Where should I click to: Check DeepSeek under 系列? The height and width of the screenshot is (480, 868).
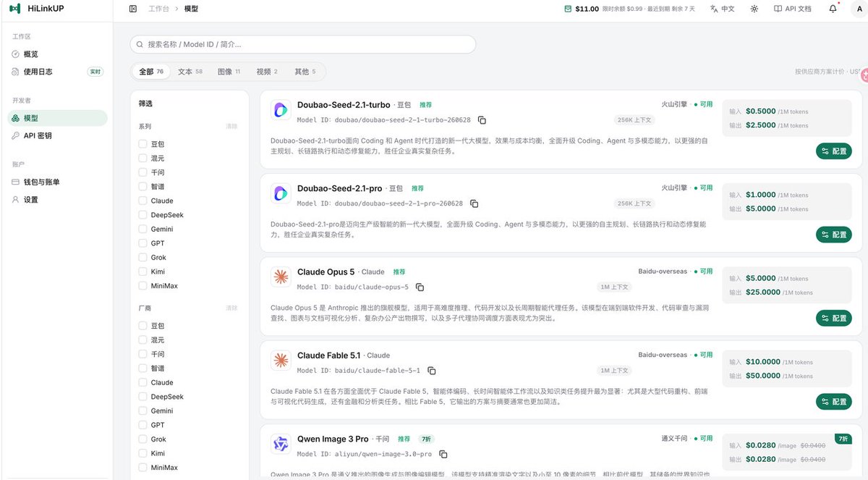[x=142, y=215]
